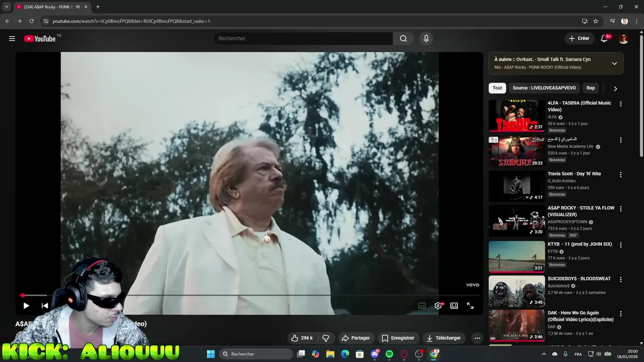Toggle subtitles in the video player
This screenshot has width=644, height=362.
[x=422, y=305]
